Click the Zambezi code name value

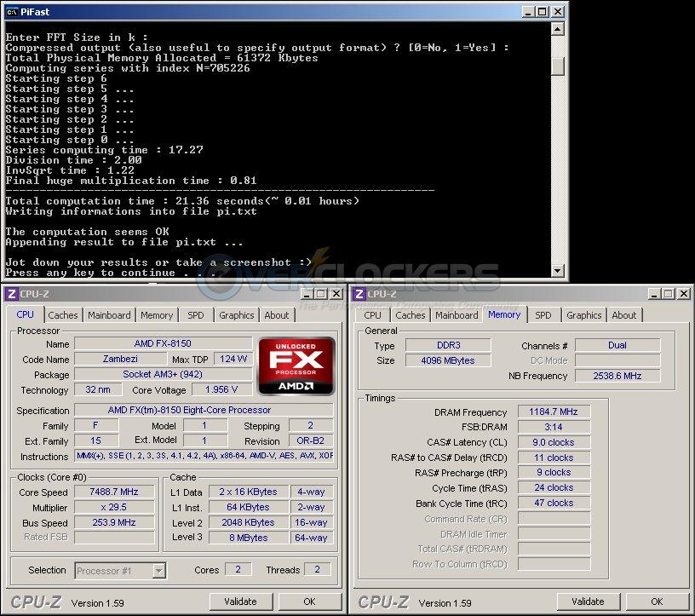point(120,360)
